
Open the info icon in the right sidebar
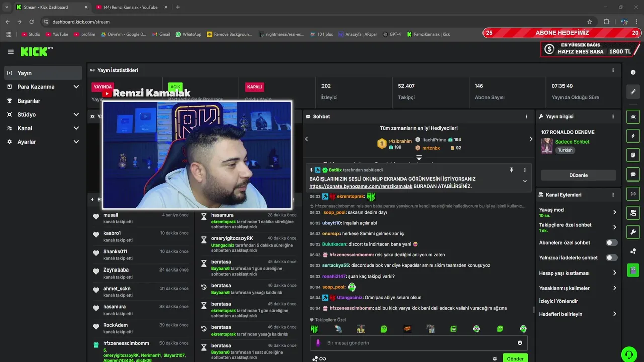pos(633,72)
